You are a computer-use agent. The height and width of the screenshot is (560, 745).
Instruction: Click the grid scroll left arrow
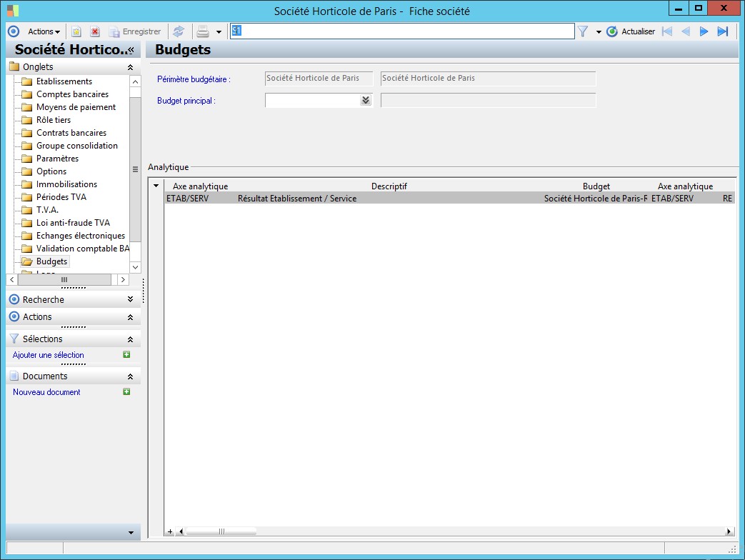(x=181, y=531)
